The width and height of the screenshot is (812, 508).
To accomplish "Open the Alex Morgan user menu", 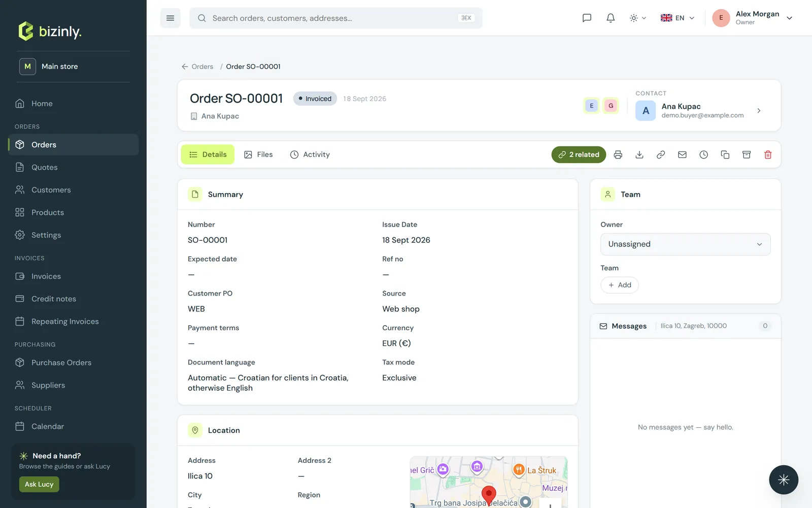I will click(752, 18).
